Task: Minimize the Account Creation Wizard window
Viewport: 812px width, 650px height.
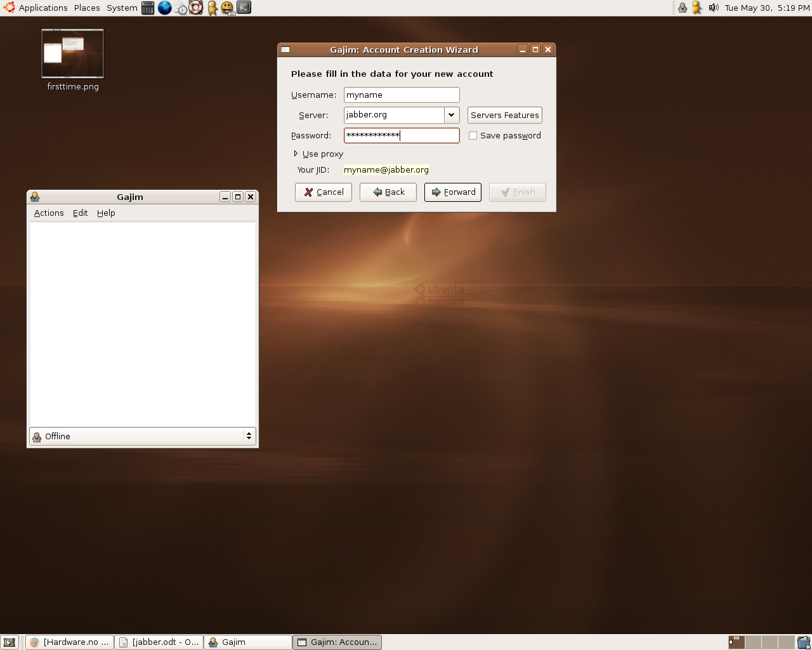Action: coord(523,50)
